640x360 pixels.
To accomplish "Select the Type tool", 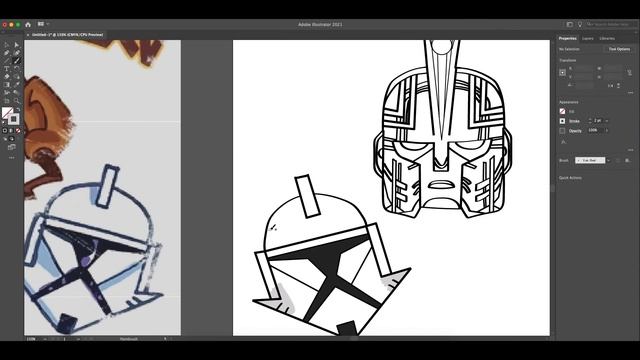I will (6, 69).
